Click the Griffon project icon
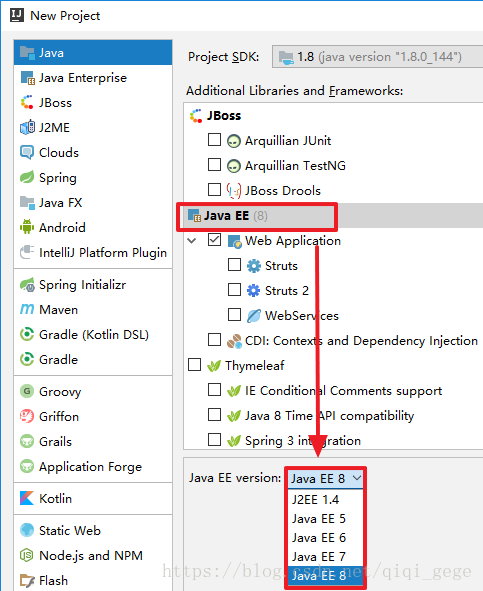Screen dimensions: 483x591 27,416
